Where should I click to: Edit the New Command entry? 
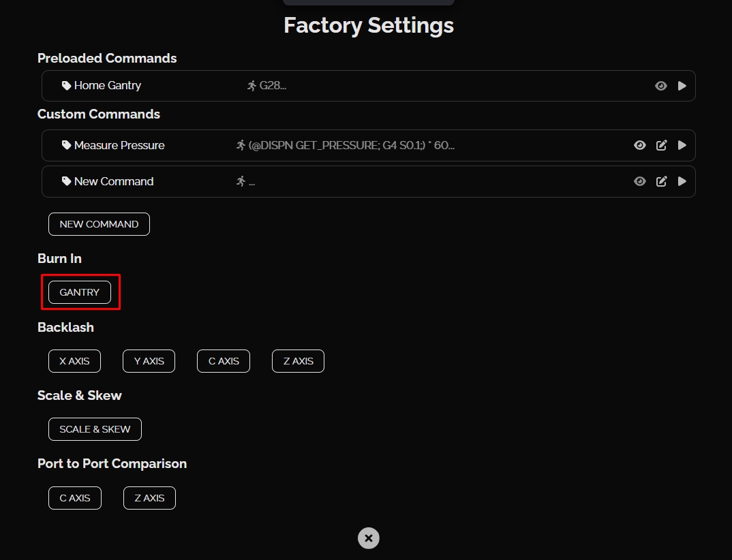[x=661, y=181]
